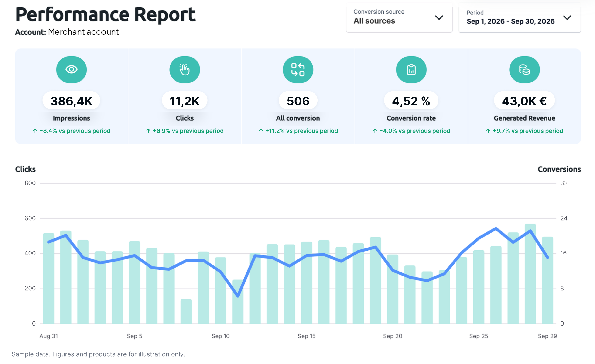This screenshot has height=364, width=595.
Task: Click the Sep 20 x-axis label
Action: tap(393, 336)
